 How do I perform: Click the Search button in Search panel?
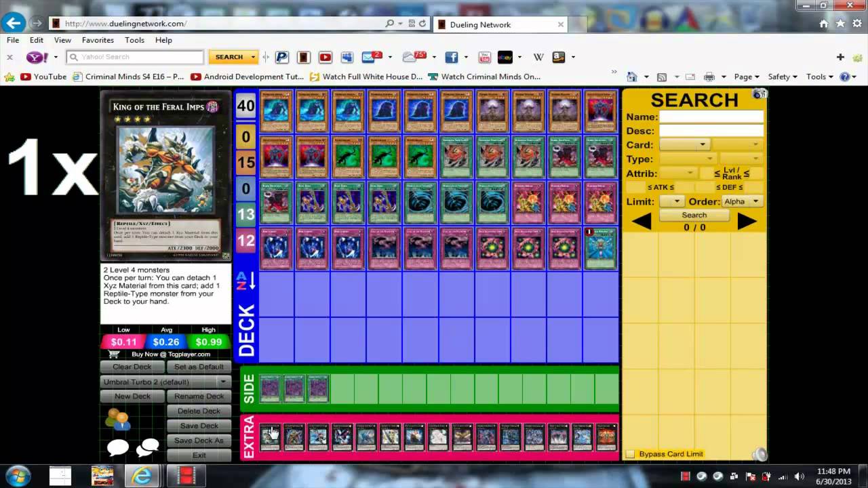694,215
